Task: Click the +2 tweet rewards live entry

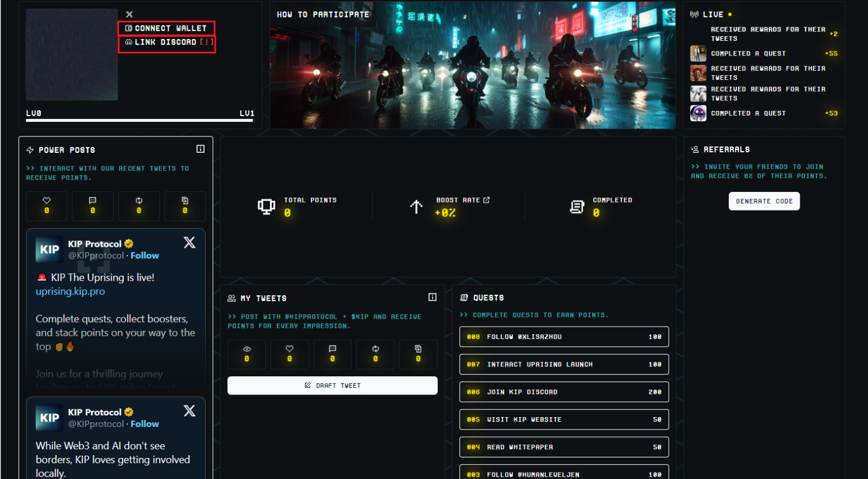Action: point(765,34)
